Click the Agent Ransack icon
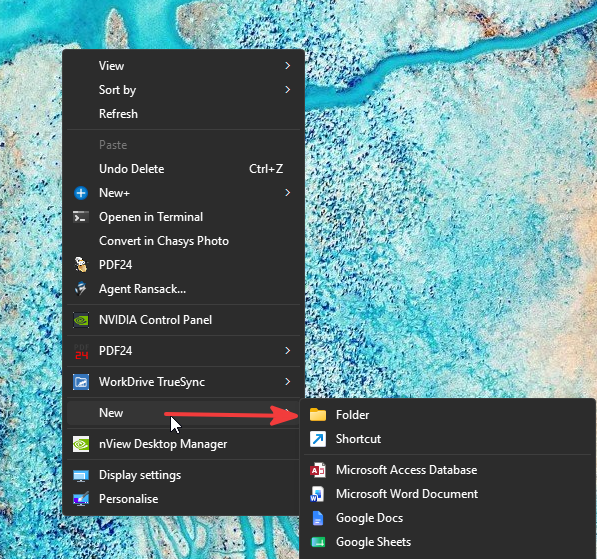 (x=81, y=289)
